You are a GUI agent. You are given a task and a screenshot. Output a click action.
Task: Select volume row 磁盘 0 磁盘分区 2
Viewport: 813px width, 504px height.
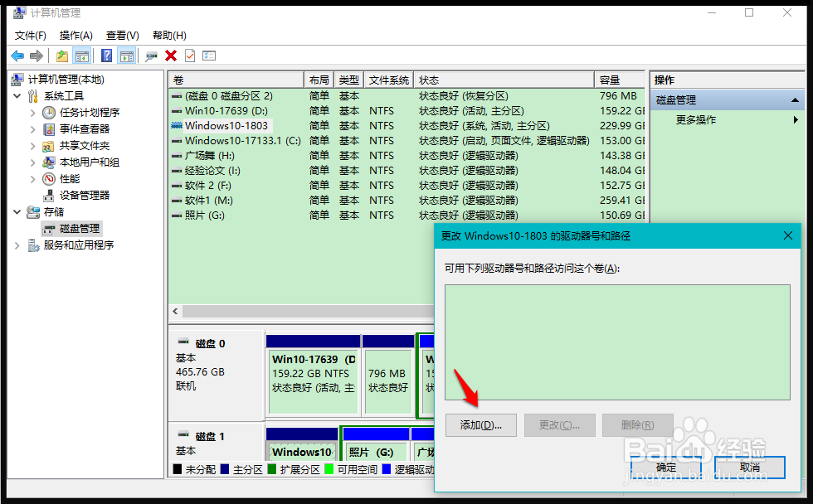[x=407, y=96]
